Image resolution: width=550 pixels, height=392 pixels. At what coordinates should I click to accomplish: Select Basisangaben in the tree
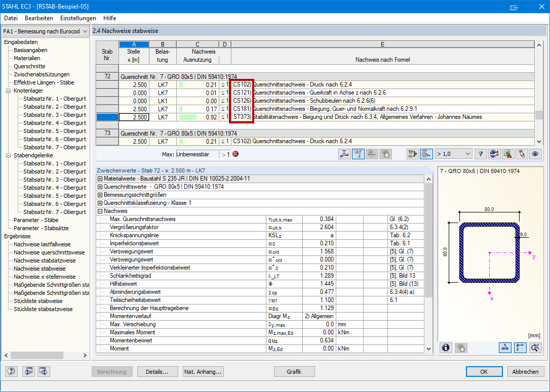[x=30, y=50]
